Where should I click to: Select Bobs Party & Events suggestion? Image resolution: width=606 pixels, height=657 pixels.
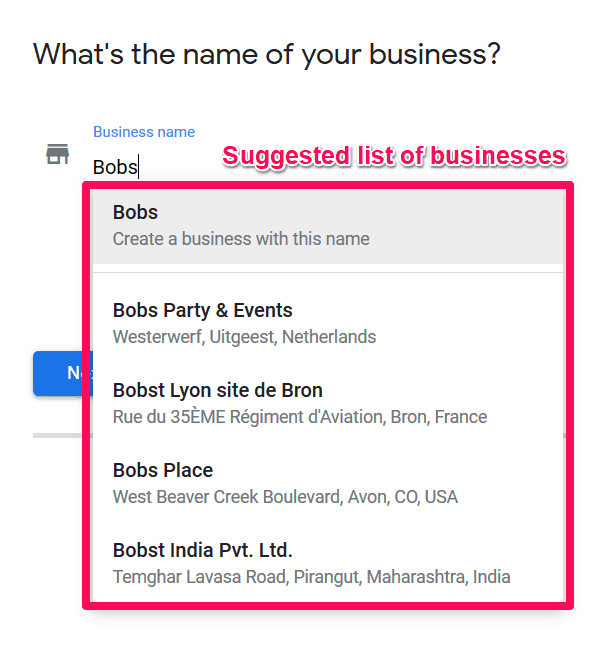pyautogui.click(x=202, y=310)
